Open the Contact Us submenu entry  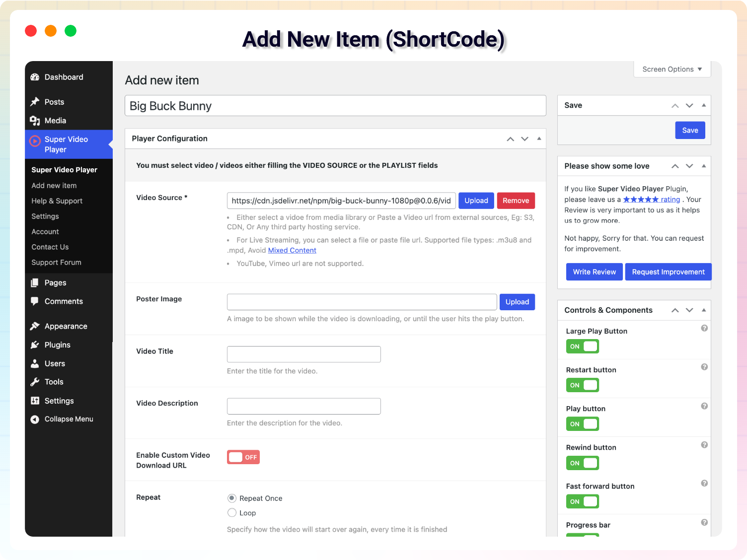pyautogui.click(x=50, y=247)
